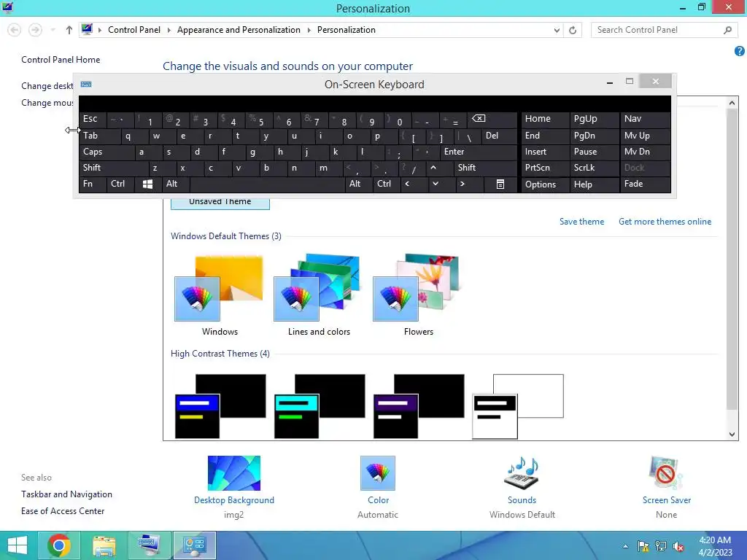The width and height of the screenshot is (747, 560).
Task: Click the taskbar clock showing 4:20 AM
Action: (x=715, y=546)
